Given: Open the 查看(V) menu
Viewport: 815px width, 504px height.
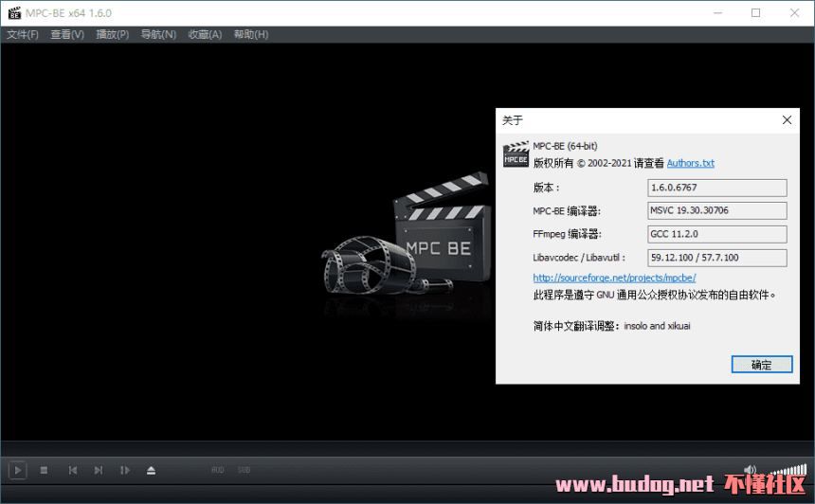Looking at the screenshot, I should [x=67, y=34].
